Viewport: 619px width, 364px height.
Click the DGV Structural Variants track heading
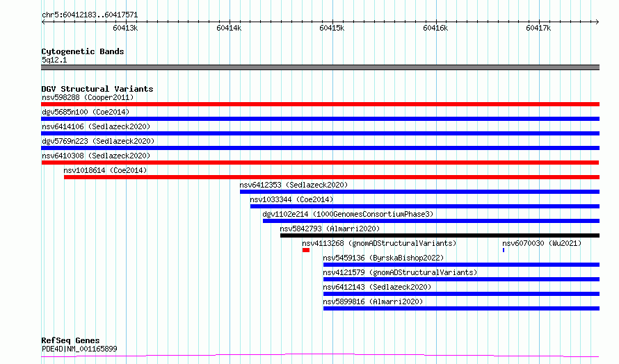pyautogui.click(x=97, y=89)
